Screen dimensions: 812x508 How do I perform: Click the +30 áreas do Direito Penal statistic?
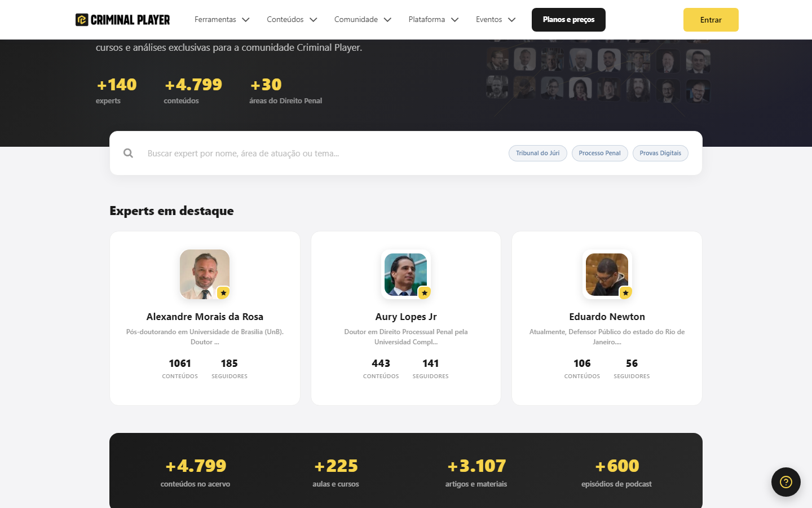click(x=286, y=90)
